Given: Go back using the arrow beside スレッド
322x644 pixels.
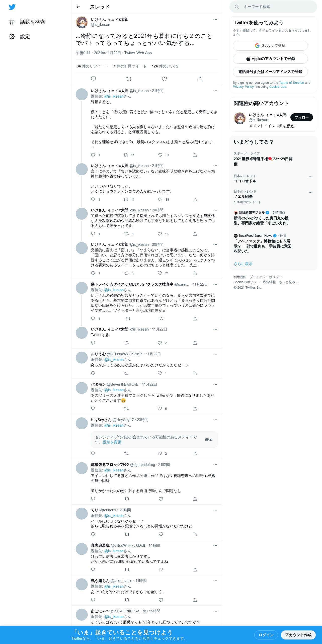Looking at the screenshot, I should (x=78, y=7).
